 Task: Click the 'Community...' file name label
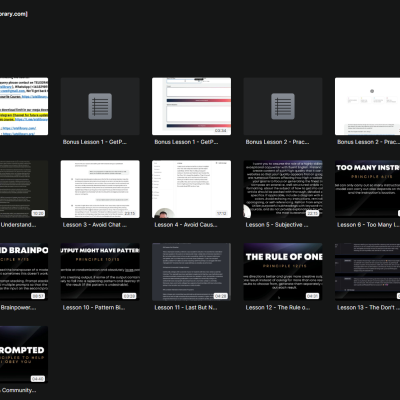[x=18, y=390]
